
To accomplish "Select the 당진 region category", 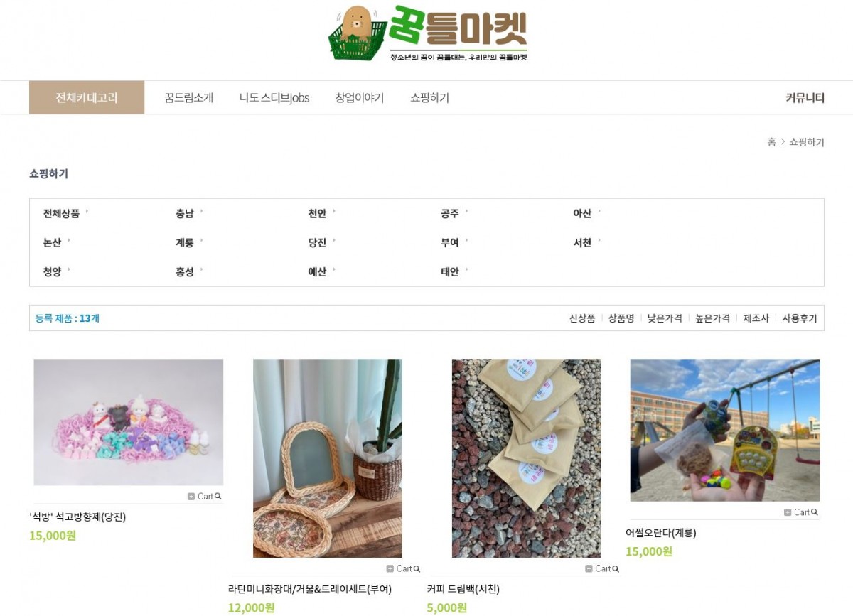I will click(x=317, y=242).
